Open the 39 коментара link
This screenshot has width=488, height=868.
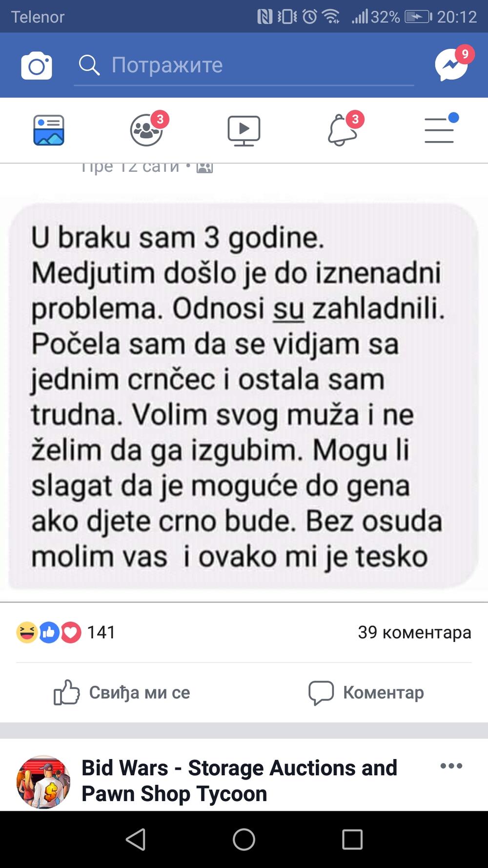(x=415, y=632)
